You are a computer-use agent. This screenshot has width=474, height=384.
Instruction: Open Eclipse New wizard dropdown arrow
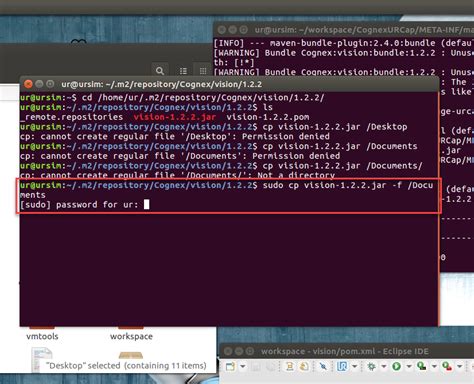[x=243, y=366]
